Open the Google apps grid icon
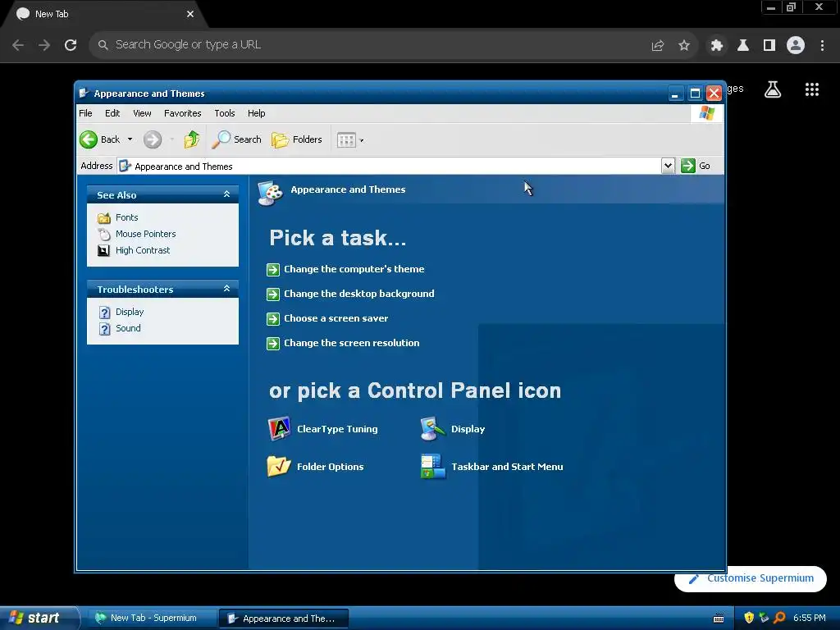The height and width of the screenshot is (630, 840). pos(812,89)
